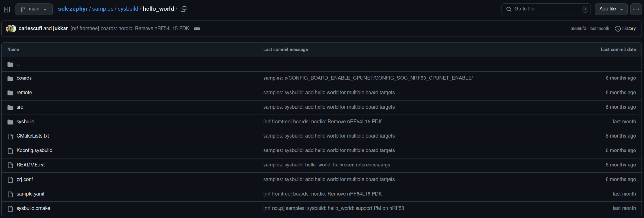Click the README.rst file icon
This screenshot has height=218, width=644.
click(x=10, y=165)
